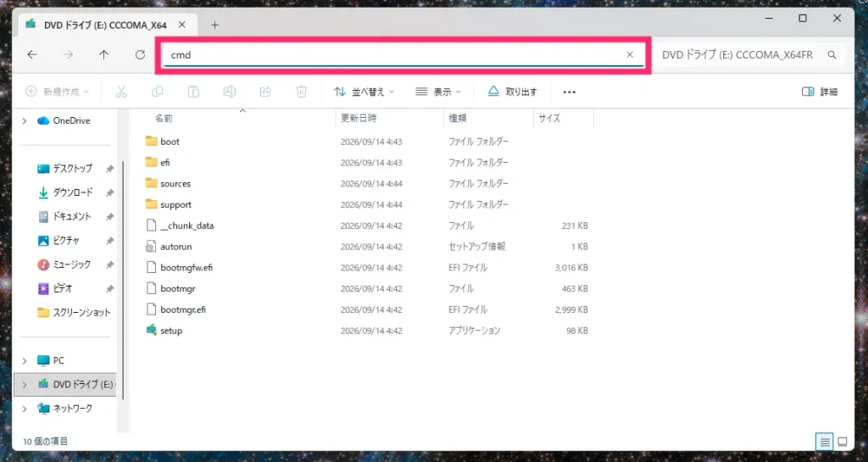Expand the ネットワーク tree node
The image size is (868, 462).
(x=25, y=409)
